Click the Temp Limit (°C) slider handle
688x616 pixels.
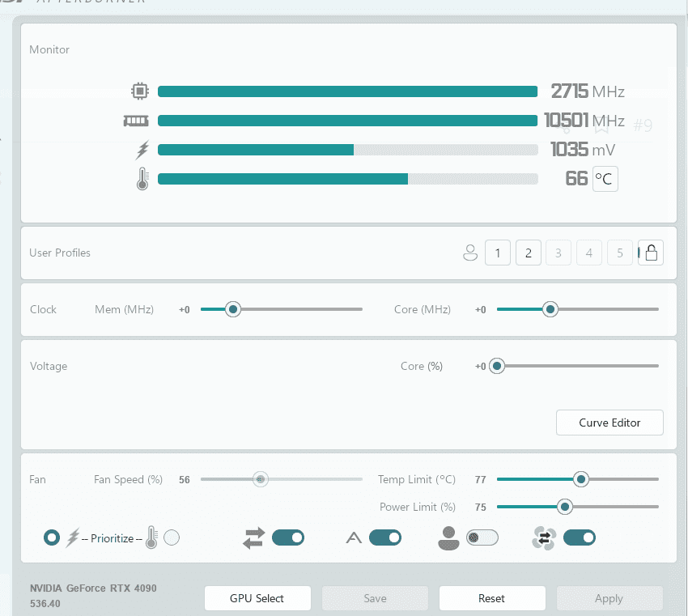click(581, 479)
